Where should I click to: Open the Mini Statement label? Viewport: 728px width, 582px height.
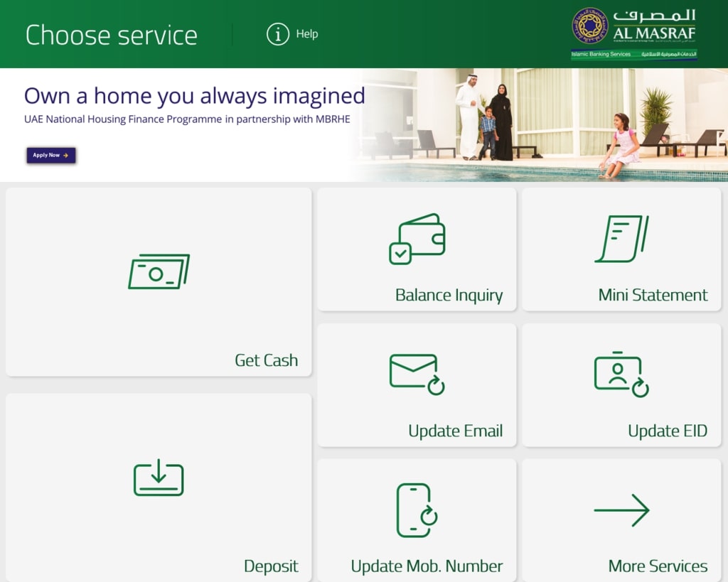click(653, 296)
